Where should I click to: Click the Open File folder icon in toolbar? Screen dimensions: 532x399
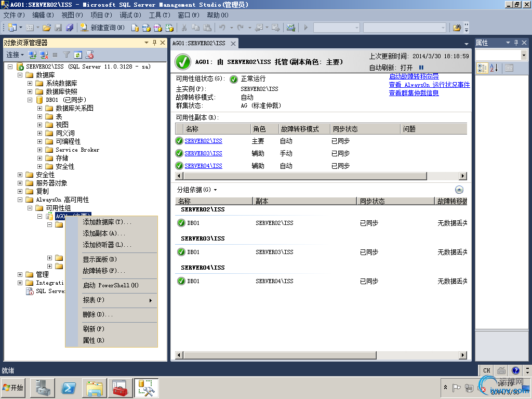tap(47, 28)
